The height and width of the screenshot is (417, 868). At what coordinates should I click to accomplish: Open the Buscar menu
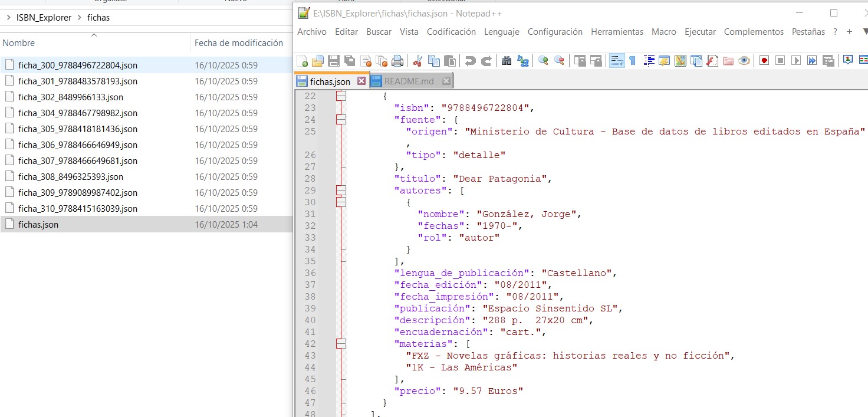coord(379,32)
